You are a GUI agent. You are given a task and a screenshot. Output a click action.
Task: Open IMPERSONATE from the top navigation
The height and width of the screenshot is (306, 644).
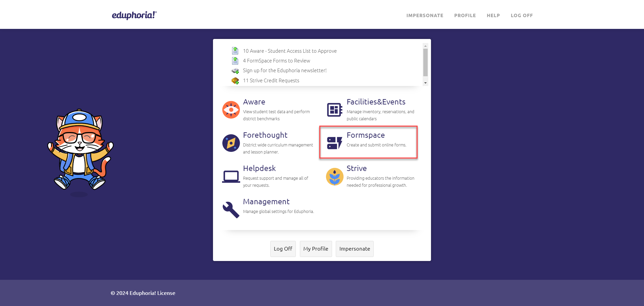425,15
